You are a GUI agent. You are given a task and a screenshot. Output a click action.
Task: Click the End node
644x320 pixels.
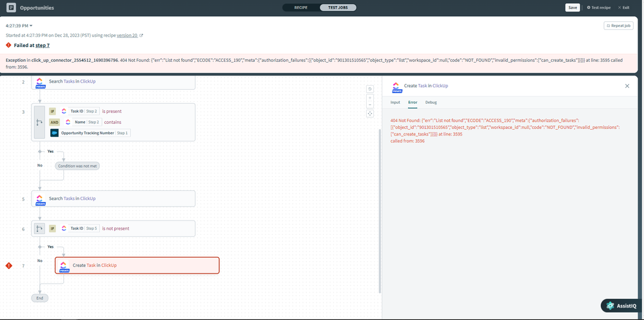[x=40, y=298]
